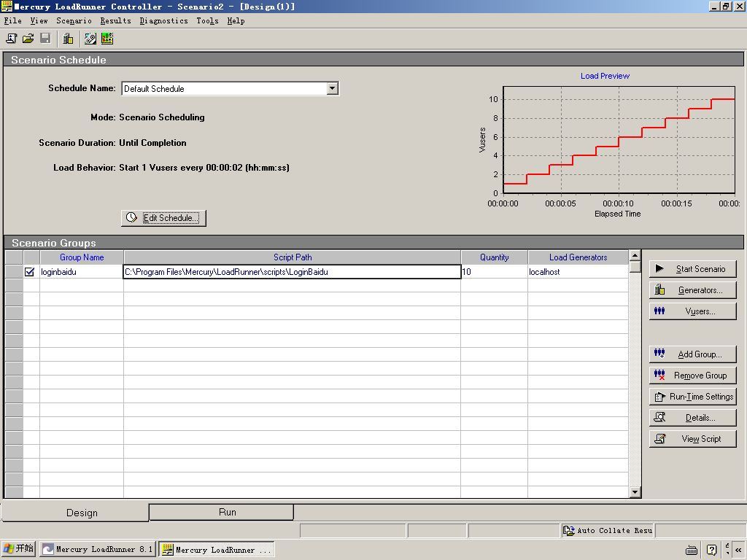Switch to the Run tab
Image resolution: width=747 pixels, height=560 pixels.
point(222,513)
